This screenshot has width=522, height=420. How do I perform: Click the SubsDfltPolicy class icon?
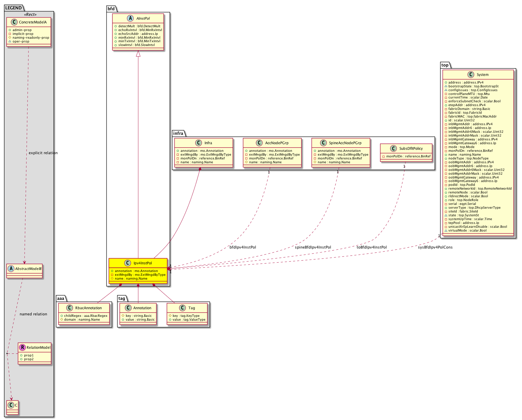tap(393, 148)
